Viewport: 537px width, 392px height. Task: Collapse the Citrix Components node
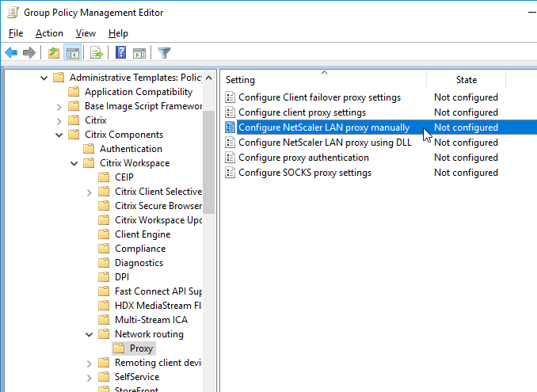(59, 135)
